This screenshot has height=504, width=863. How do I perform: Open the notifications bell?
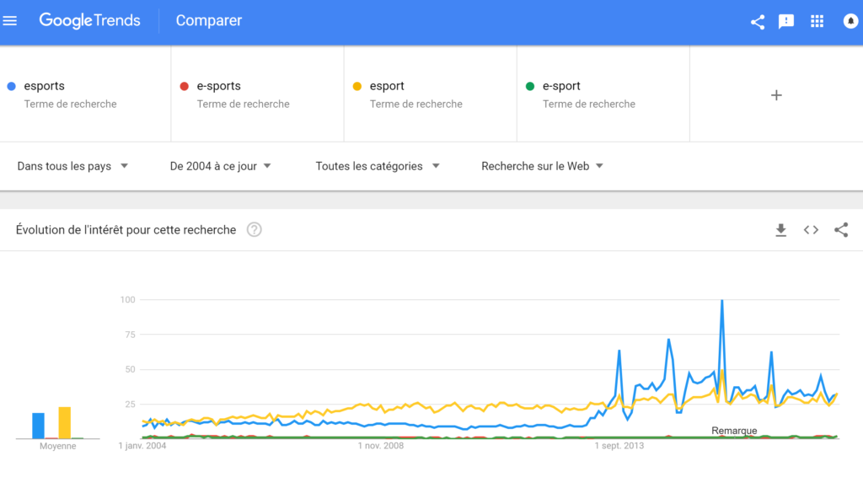coord(850,21)
